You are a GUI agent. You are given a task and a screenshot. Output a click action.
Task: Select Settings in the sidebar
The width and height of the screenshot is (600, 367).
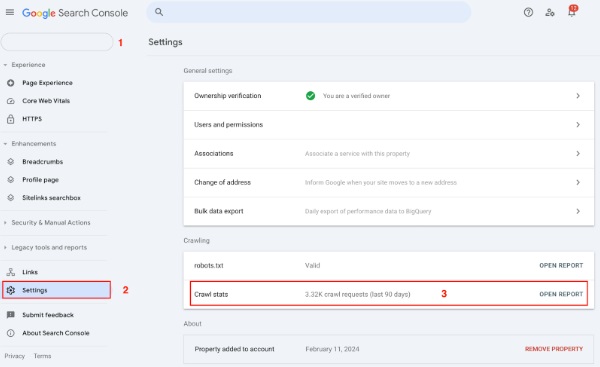[x=57, y=290]
